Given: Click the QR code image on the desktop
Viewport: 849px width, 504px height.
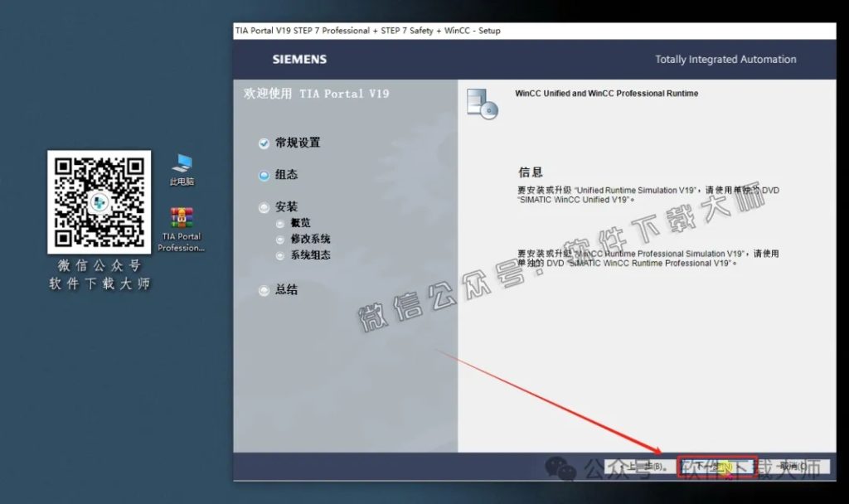Looking at the screenshot, I should tap(99, 203).
